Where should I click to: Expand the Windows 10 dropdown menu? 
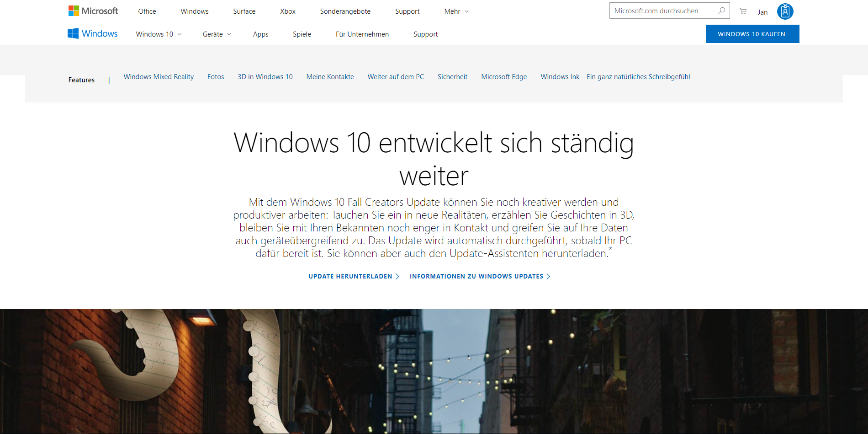tap(159, 34)
